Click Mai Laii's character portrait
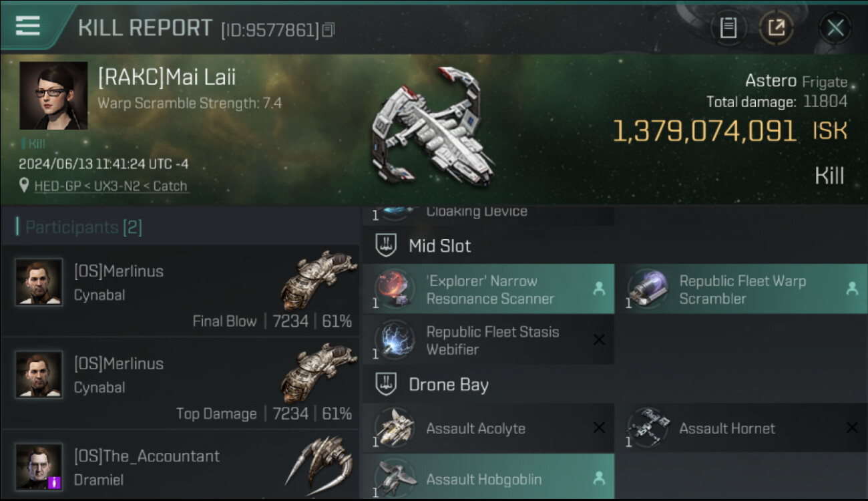 click(x=53, y=96)
